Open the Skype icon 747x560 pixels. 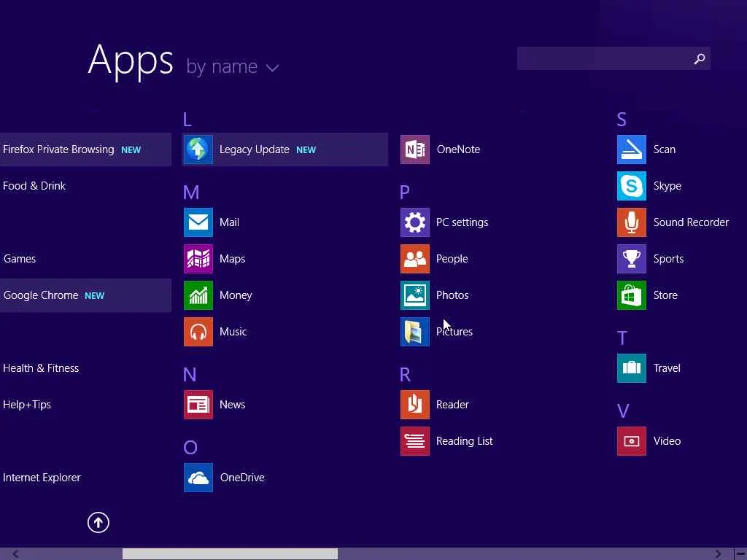point(632,186)
